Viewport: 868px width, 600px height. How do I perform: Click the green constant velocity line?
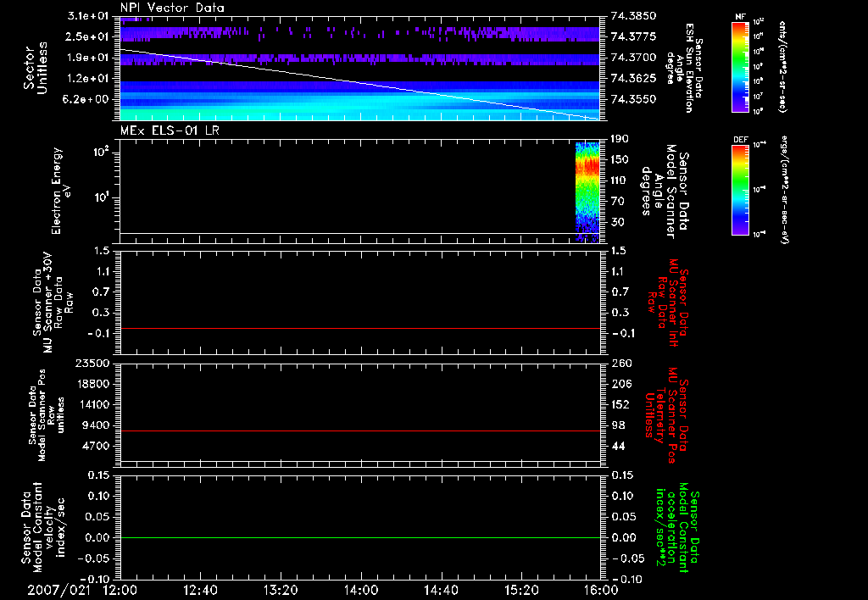pos(360,538)
